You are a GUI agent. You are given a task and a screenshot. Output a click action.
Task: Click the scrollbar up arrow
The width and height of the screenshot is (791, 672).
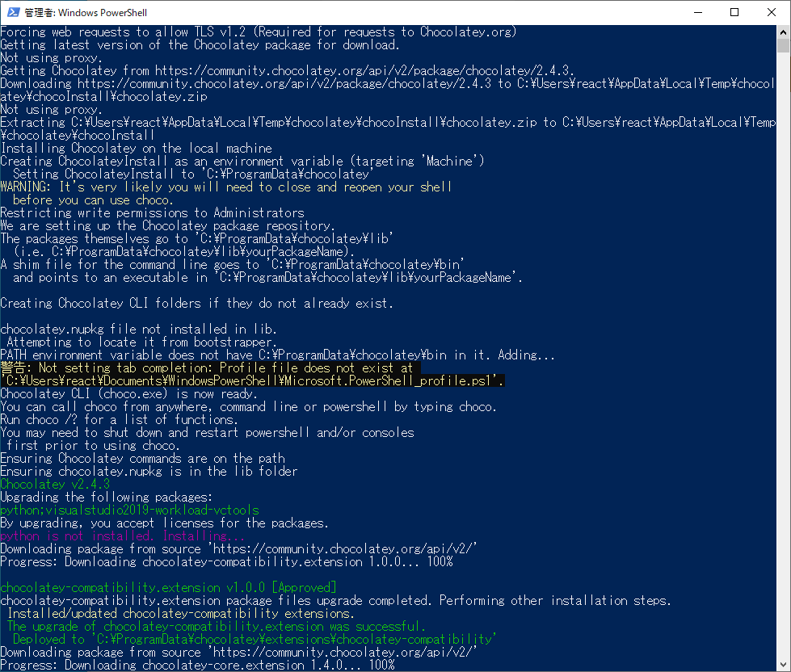tap(783, 32)
